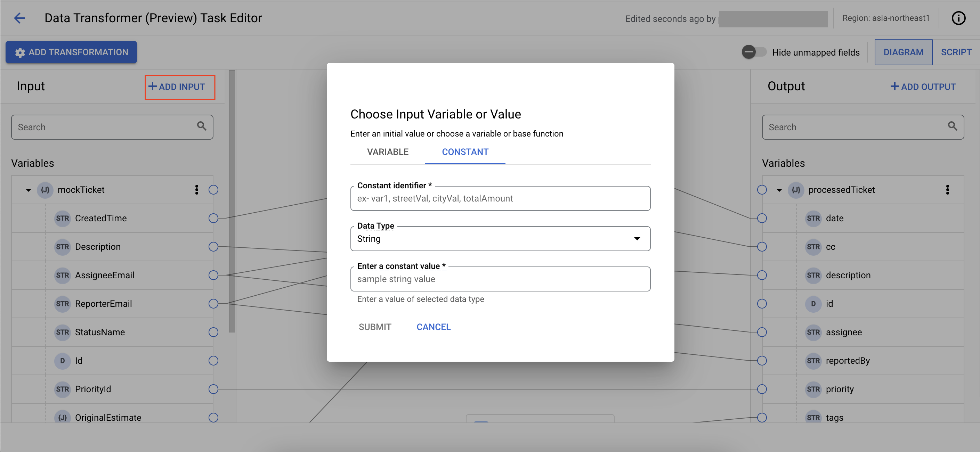Click the Constant identifier input field
The height and width of the screenshot is (452, 980).
coord(500,198)
